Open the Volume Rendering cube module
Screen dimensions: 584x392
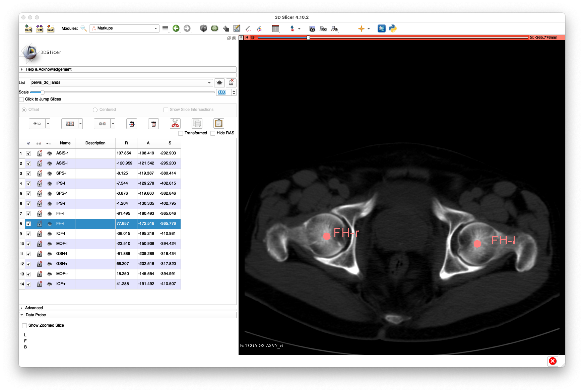point(203,28)
